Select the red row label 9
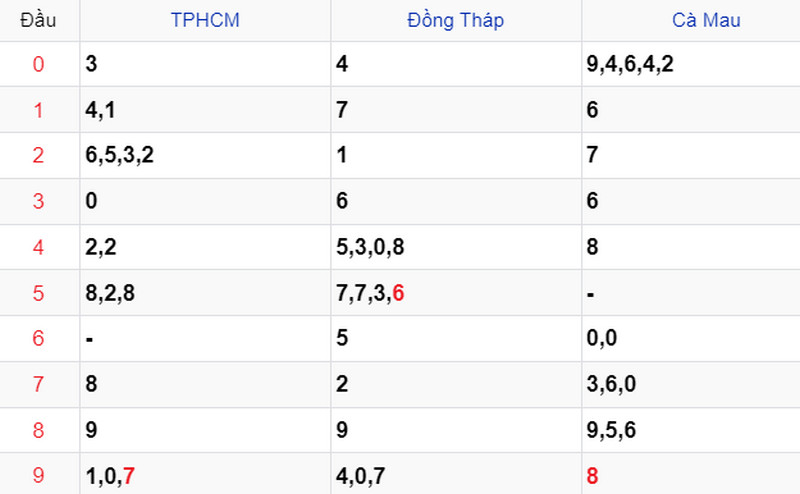This screenshot has width=800, height=494. (x=38, y=476)
